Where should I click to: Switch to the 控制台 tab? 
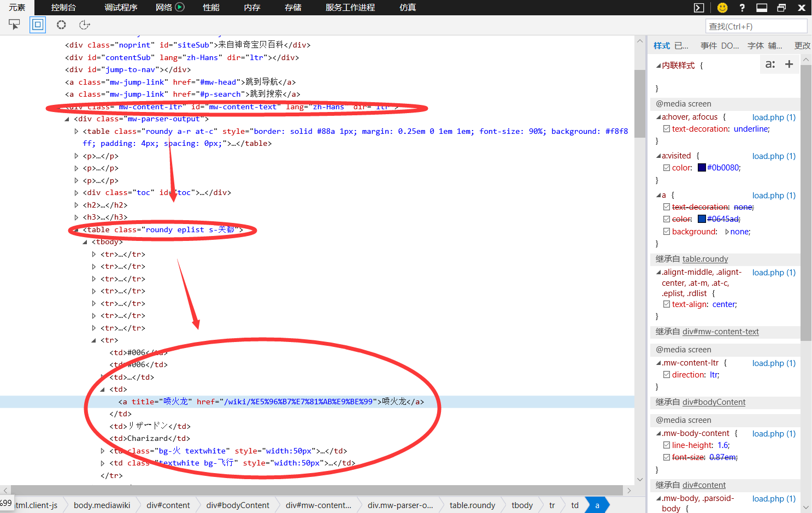pos(63,7)
